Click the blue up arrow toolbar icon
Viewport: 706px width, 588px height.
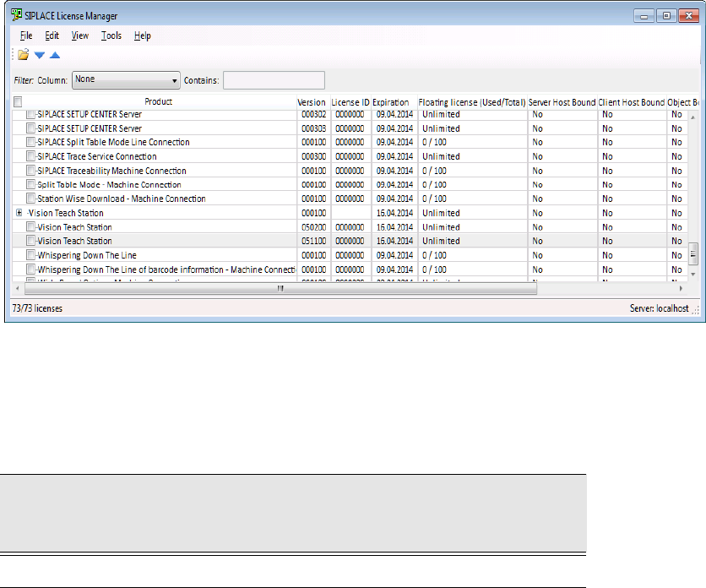[x=55, y=55]
